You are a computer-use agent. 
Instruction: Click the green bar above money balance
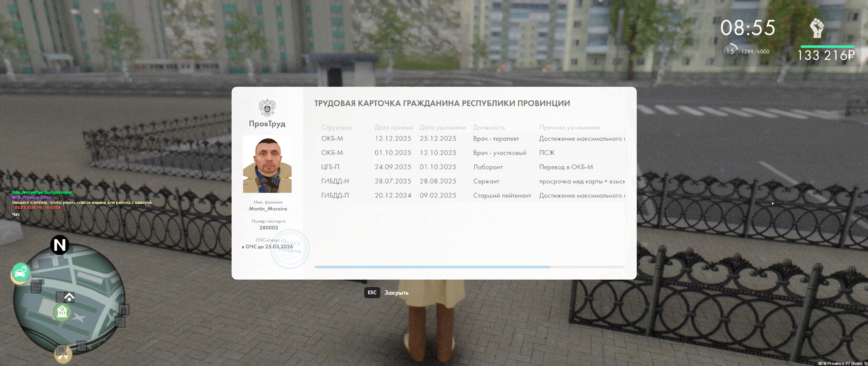827,46
